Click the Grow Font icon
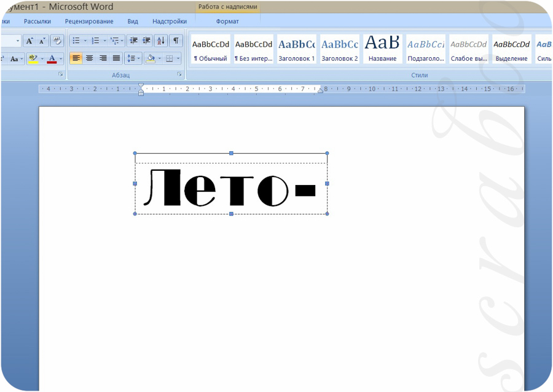This screenshot has width=553, height=392. point(29,41)
